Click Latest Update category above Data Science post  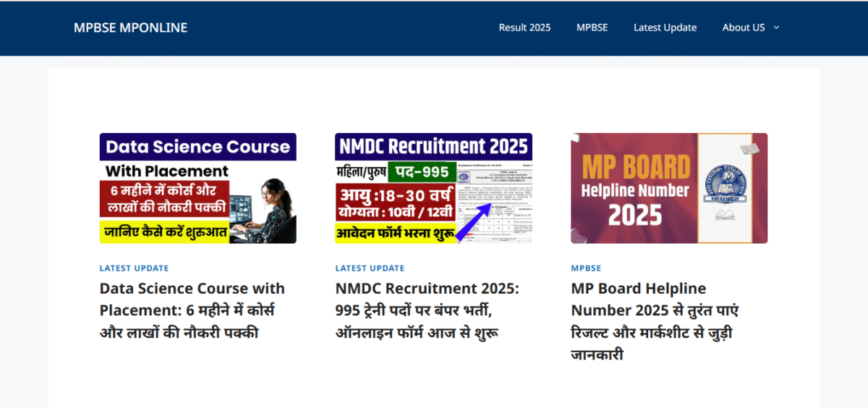click(134, 268)
